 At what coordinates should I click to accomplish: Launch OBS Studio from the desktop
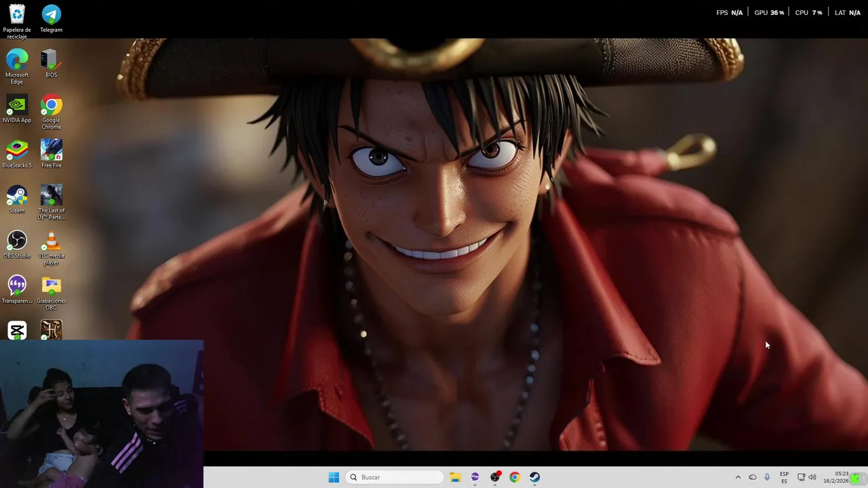pos(17,245)
